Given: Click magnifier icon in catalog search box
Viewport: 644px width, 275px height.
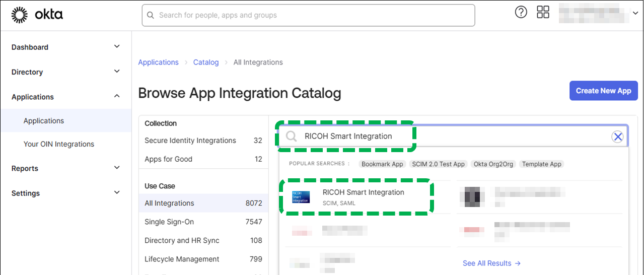Looking at the screenshot, I should tap(292, 136).
